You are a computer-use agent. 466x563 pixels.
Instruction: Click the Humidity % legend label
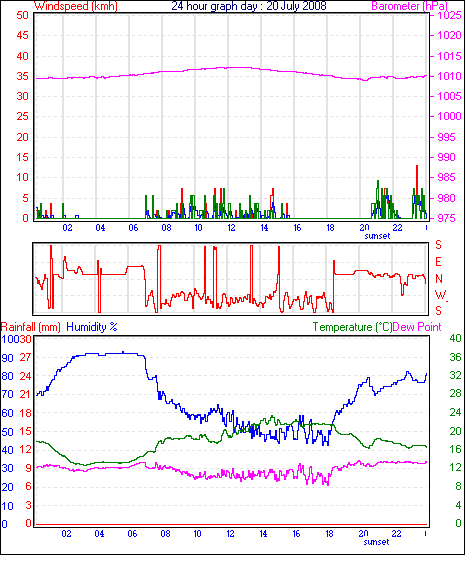point(92,327)
